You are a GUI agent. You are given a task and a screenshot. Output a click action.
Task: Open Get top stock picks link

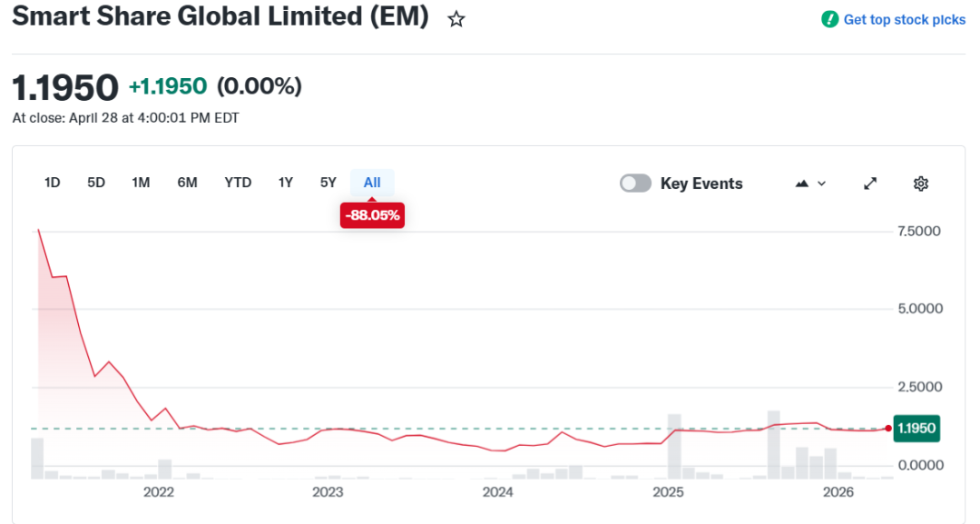point(905,19)
